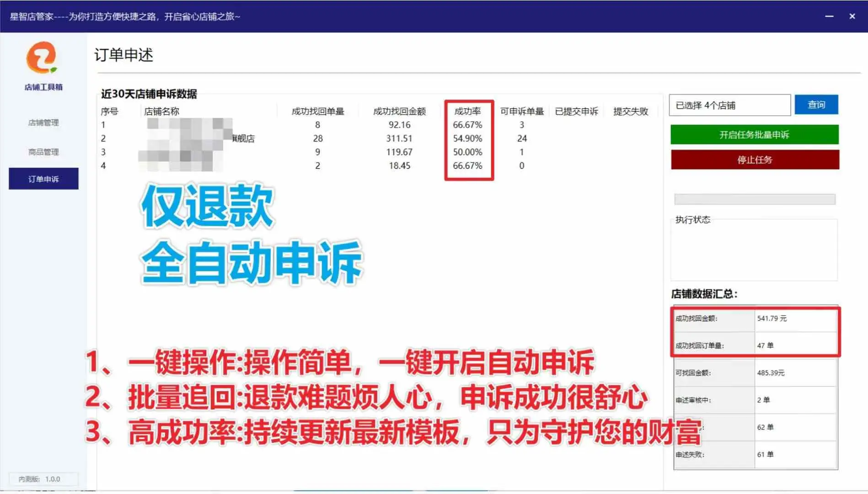Image resolution: width=868 pixels, height=494 pixels.
Task: Click the blue 查询 button
Action: tap(816, 104)
